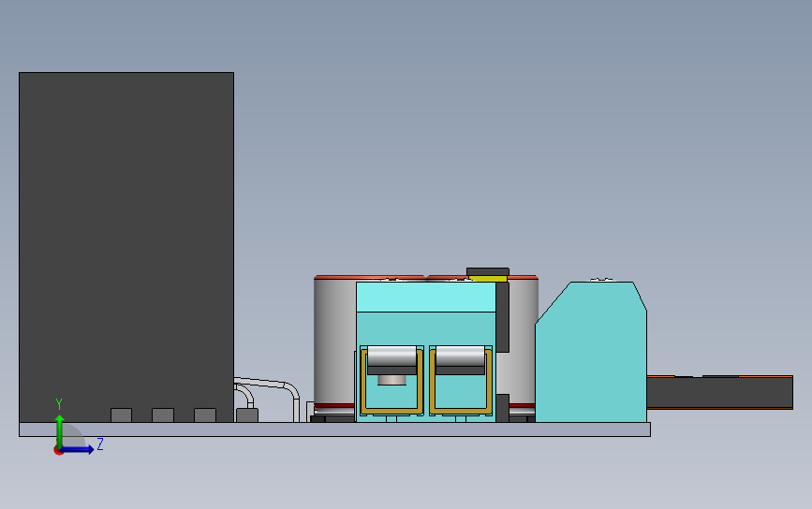Select the light cyan top panel
The height and width of the screenshot is (509, 812).
pos(426,297)
